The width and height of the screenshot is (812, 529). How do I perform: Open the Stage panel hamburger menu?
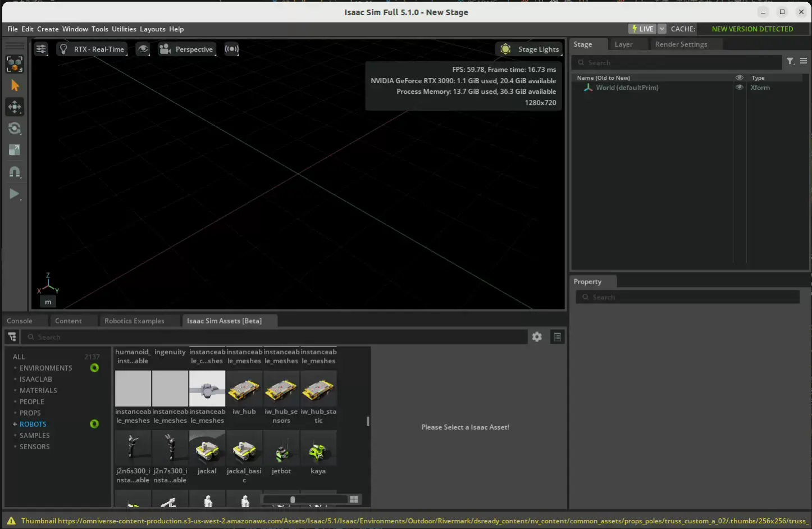[804, 61]
